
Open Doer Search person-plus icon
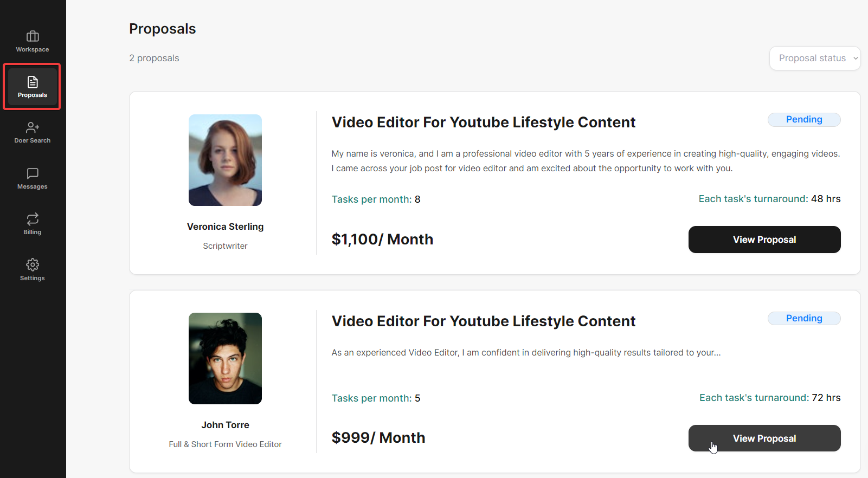(x=33, y=127)
